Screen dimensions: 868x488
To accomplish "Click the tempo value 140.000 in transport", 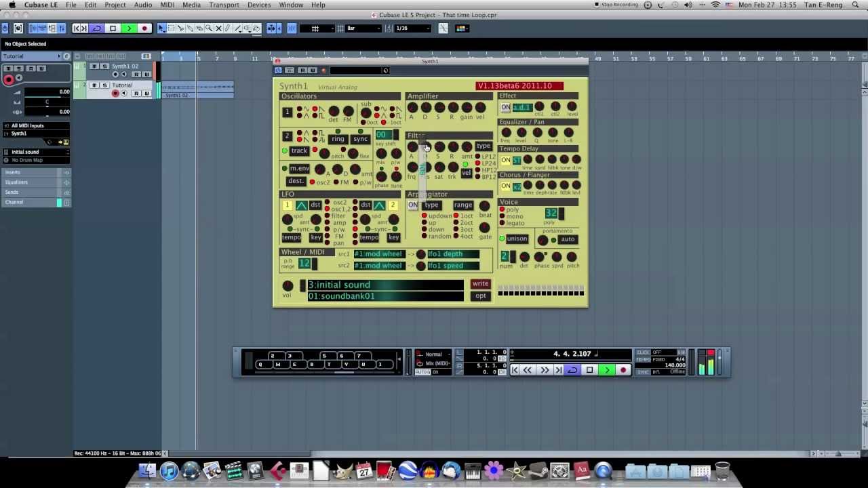I will tap(674, 365).
